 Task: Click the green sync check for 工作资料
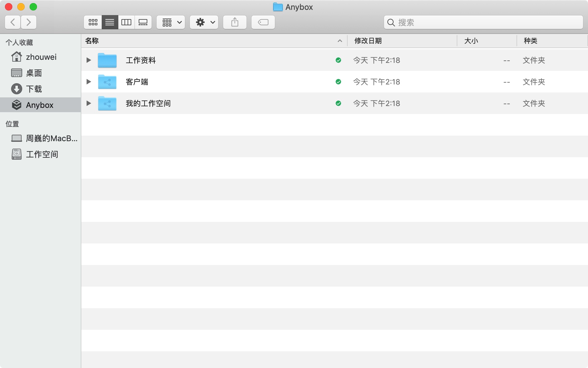pos(338,60)
